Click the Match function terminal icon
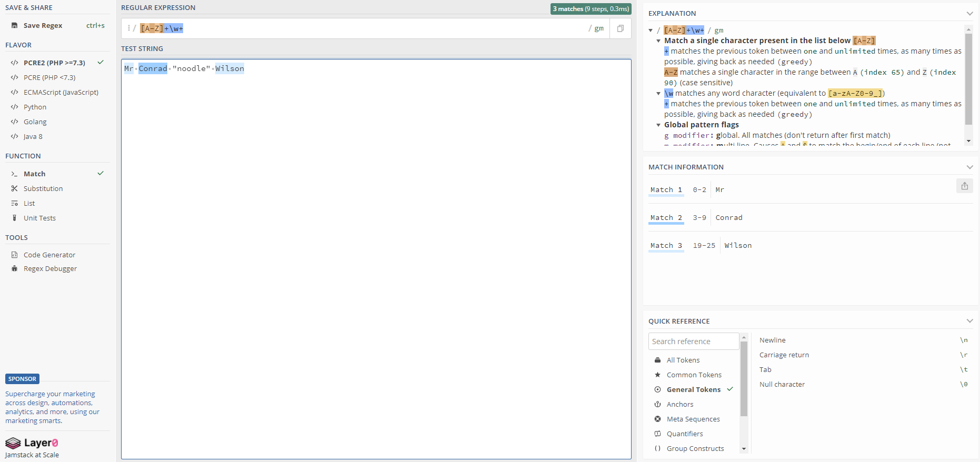This screenshot has width=980, height=462. pos(14,174)
